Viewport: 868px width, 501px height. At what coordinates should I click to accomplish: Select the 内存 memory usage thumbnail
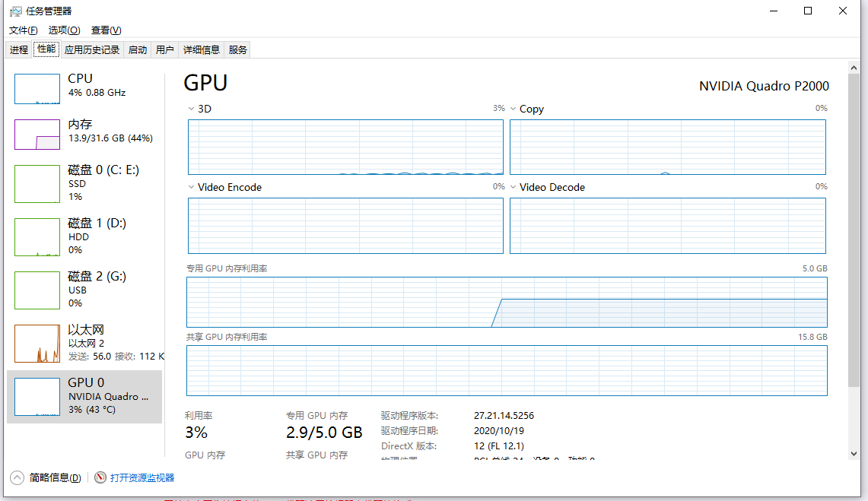click(37, 135)
